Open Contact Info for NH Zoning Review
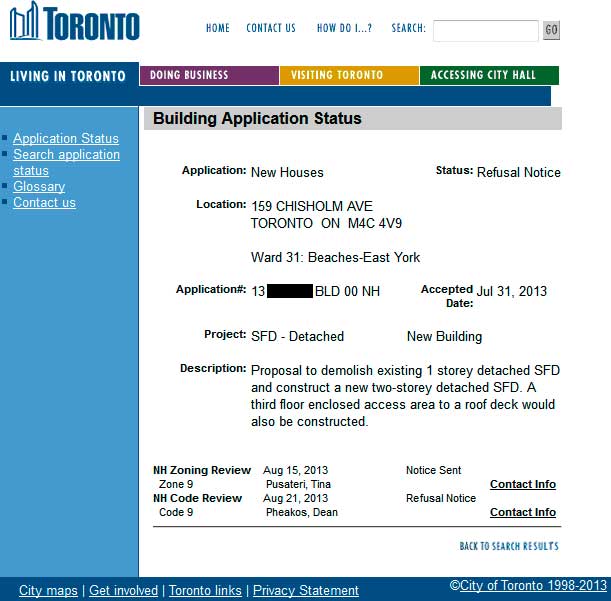Screen dimensions: 611x601 click(523, 484)
